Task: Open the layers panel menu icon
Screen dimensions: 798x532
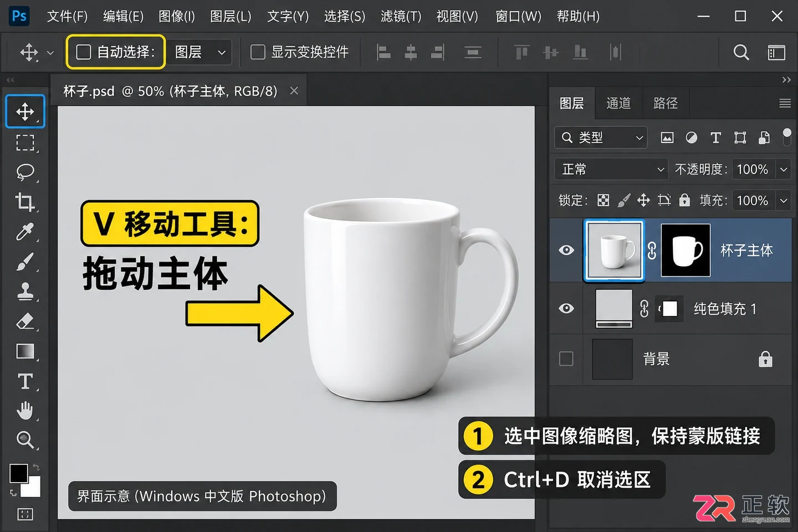Action: [x=785, y=103]
